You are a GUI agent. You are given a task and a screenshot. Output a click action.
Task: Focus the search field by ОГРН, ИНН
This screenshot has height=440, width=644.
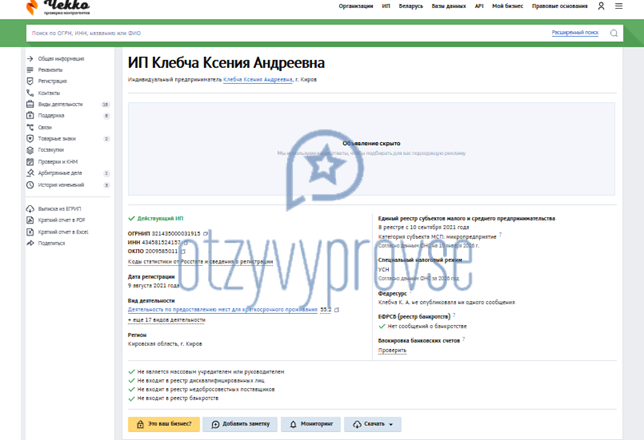pyautogui.click(x=288, y=33)
